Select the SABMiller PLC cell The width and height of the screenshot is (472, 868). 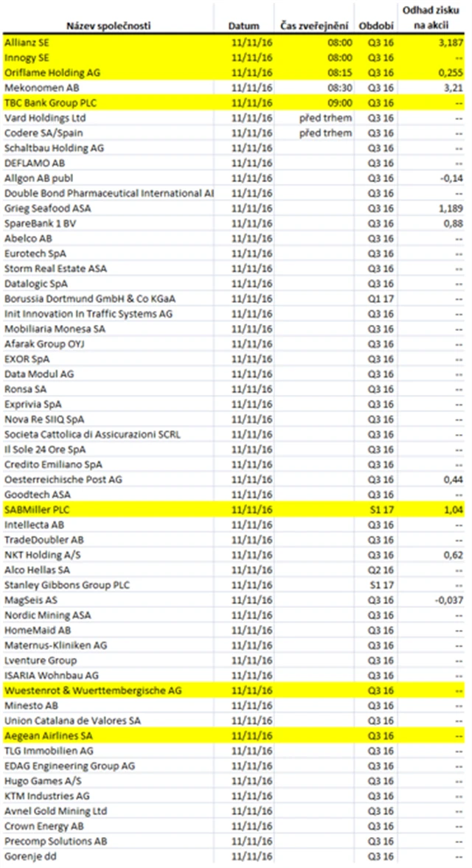click(37, 509)
